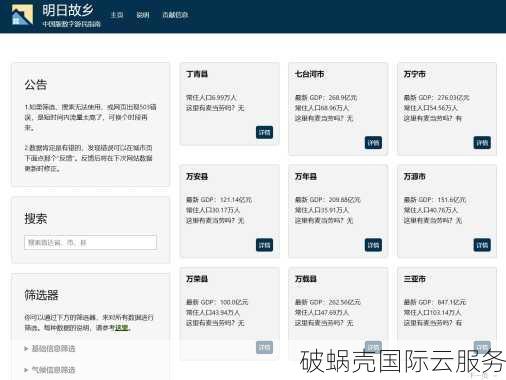506x380 pixels.
Task: Follow the green 这里 link in 筛选器
Action: point(122,328)
